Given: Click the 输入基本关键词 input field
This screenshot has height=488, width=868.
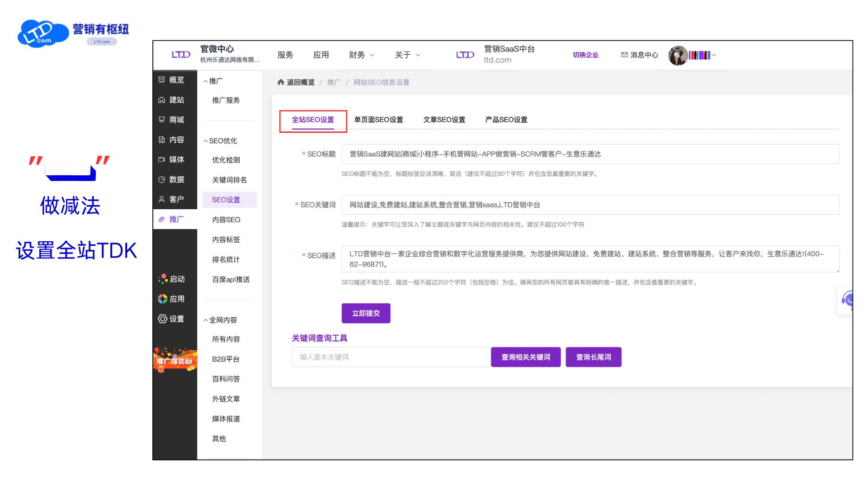Looking at the screenshot, I should tap(391, 357).
